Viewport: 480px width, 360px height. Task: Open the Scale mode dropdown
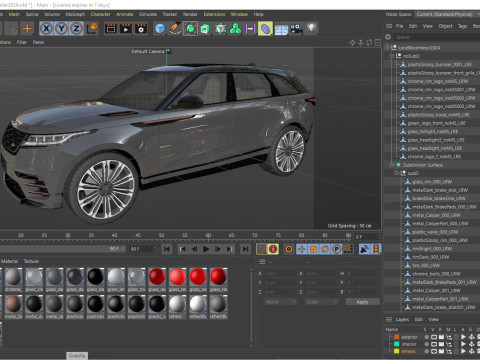point(321,302)
